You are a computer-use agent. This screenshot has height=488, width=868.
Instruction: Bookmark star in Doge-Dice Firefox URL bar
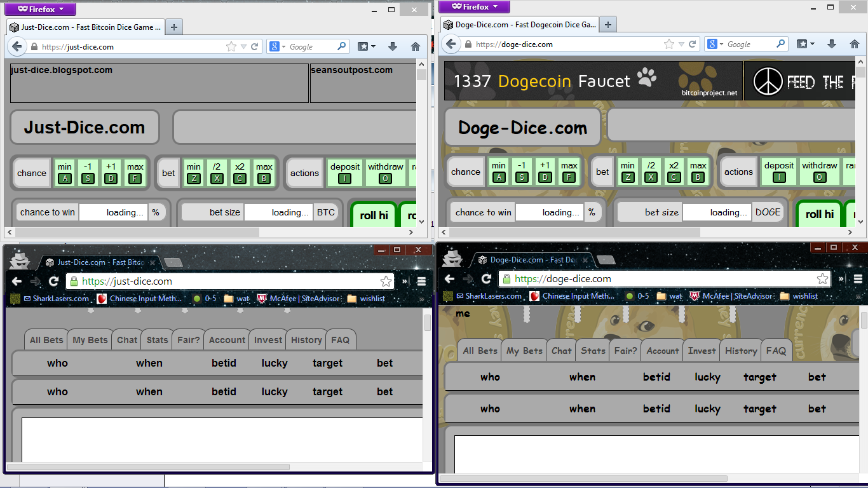668,44
